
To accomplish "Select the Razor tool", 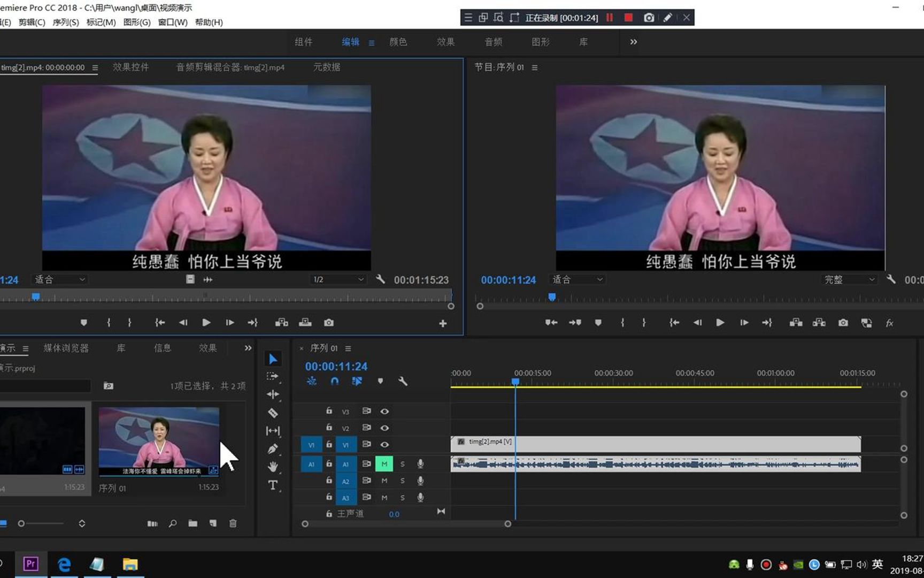I will click(x=273, y=413).
